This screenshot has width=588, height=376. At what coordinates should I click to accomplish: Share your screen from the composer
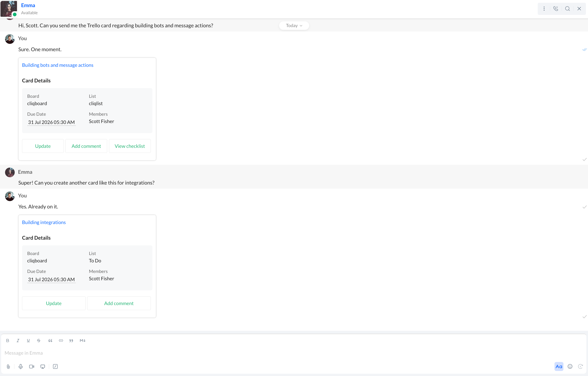coord(43,367)
